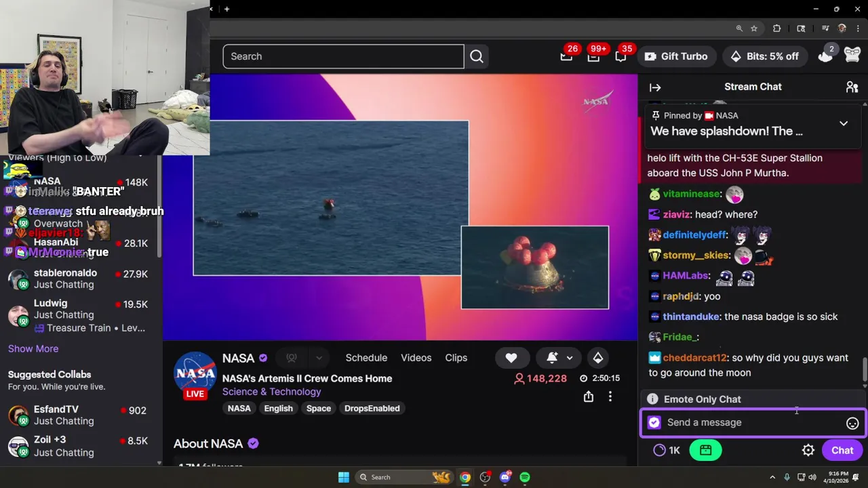The image size is (868, 488).
Task: Focus the Twitch Search field
Action: tap(343, 56)
